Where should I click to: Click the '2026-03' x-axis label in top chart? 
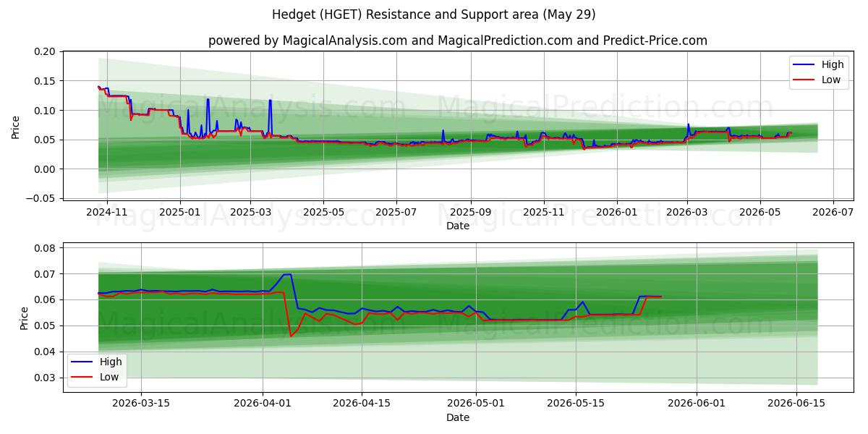coord(686,213)
